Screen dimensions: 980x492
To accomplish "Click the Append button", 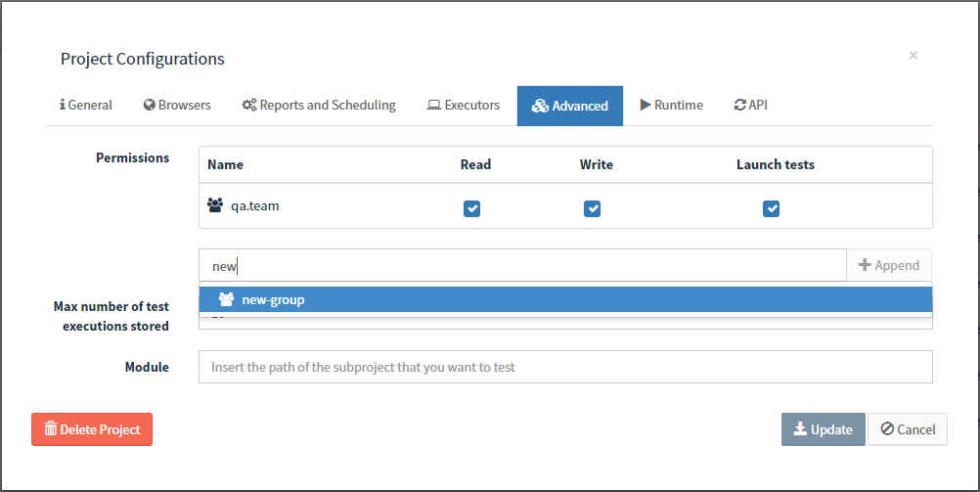I will [889, 265].
